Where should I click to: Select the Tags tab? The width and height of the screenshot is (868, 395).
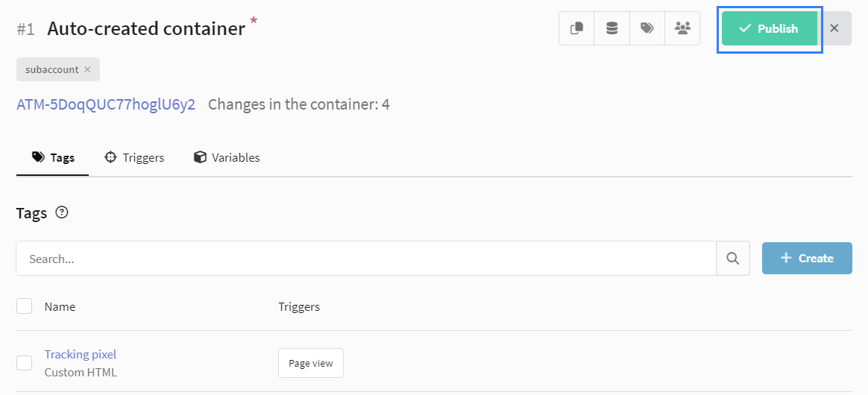tap(53, 158)
